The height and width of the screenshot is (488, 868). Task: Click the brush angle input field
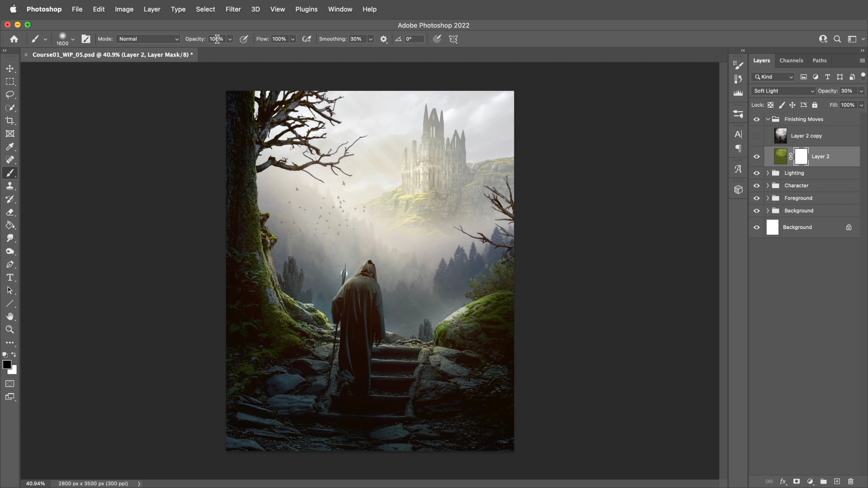point(414,39)
